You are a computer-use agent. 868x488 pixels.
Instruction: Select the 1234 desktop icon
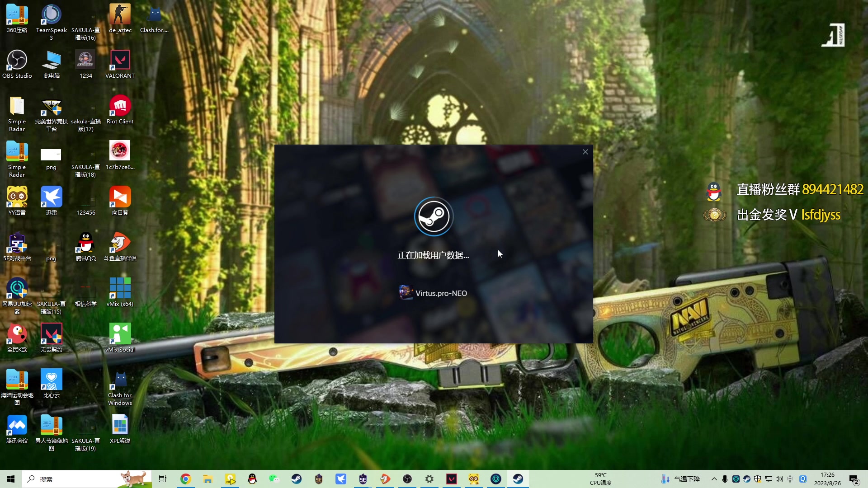point(85,64)
